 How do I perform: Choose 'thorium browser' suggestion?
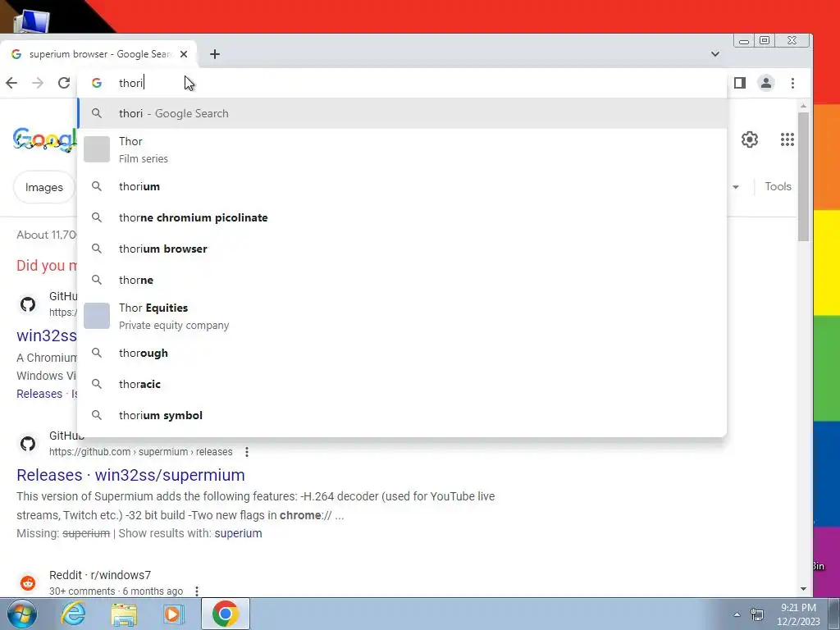pyautogui.click(x=402, y=249)
